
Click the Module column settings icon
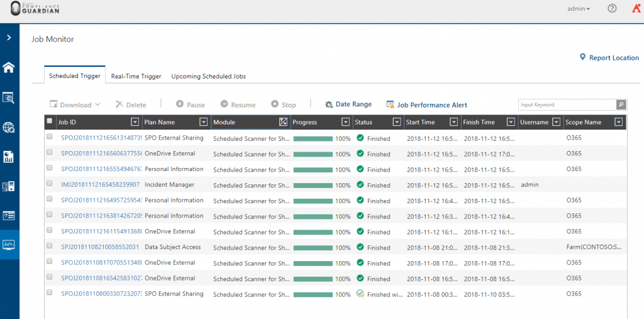pos(283,122)
